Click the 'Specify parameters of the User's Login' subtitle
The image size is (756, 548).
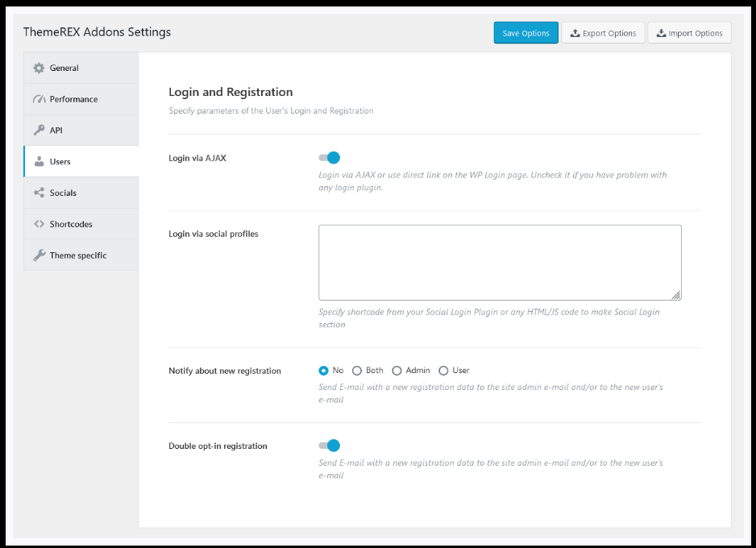(271, 111)
